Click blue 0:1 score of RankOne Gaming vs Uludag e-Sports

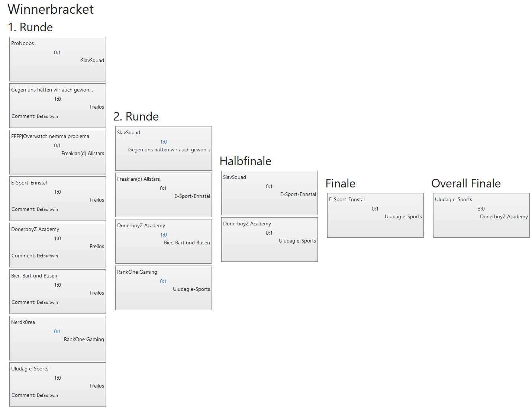click(x=163, y=281)
